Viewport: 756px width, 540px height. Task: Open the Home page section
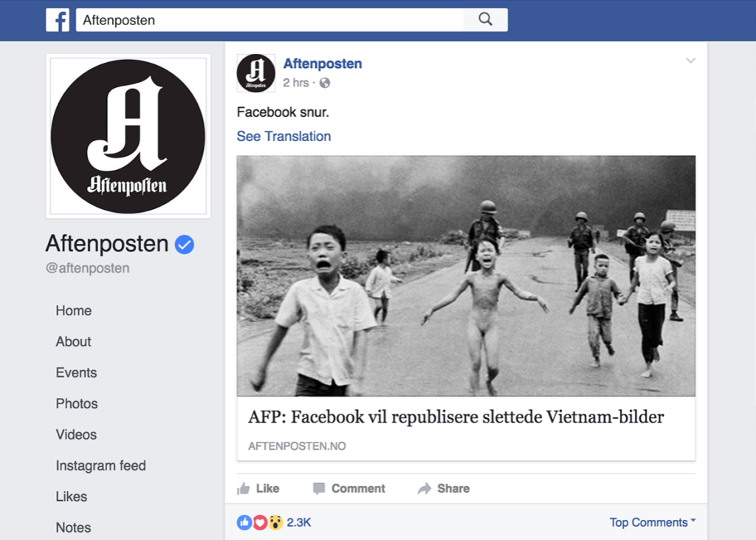click(x=73, y=310)
